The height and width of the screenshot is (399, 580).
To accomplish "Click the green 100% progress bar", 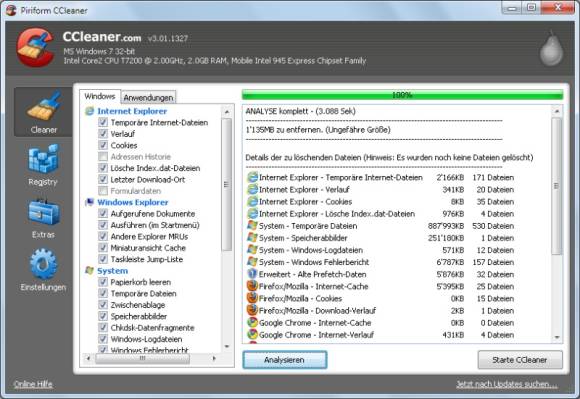I will click(x=402, y=95).
